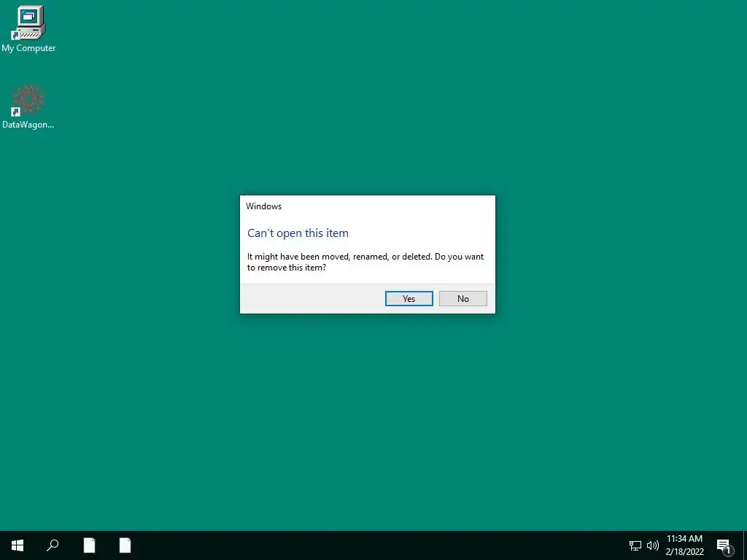Click Yes to remove the item
This screenshot has width=747, height=560.
point(409,298)
